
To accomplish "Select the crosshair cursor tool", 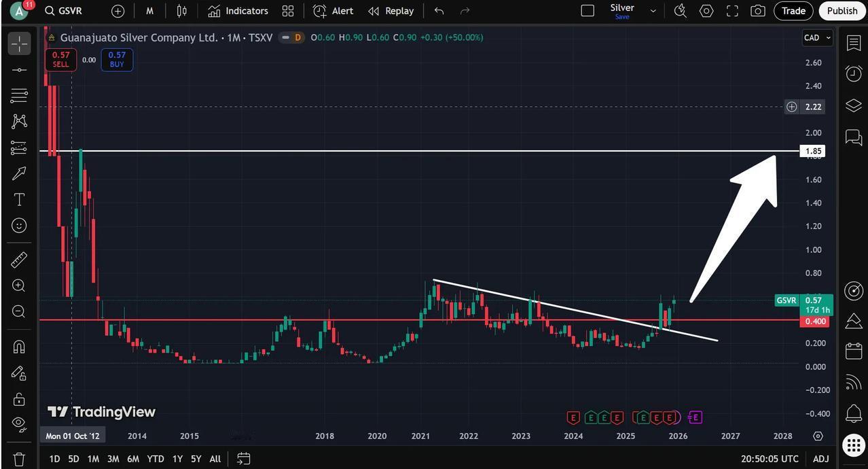I will coord(19,44).
